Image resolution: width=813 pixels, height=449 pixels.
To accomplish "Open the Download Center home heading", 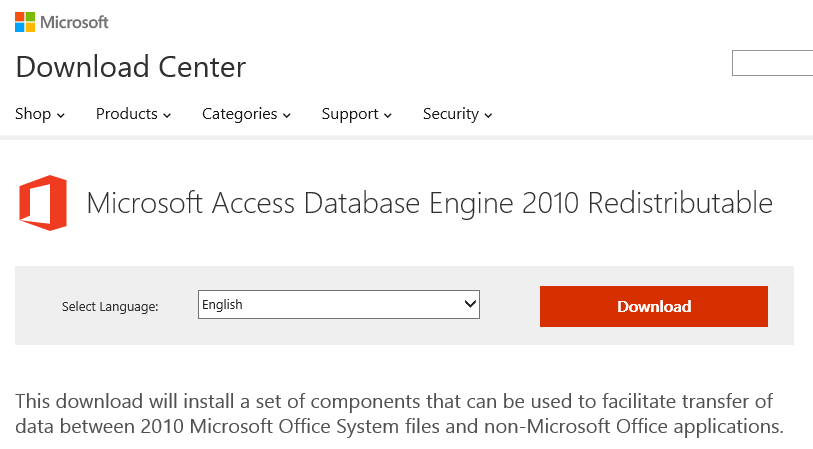I will [x=131, y=67].
